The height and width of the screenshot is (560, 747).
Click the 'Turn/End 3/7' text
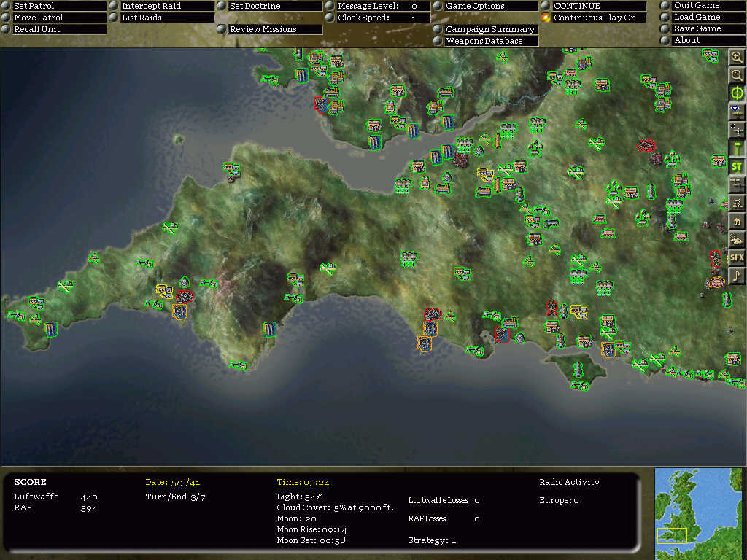175,497
